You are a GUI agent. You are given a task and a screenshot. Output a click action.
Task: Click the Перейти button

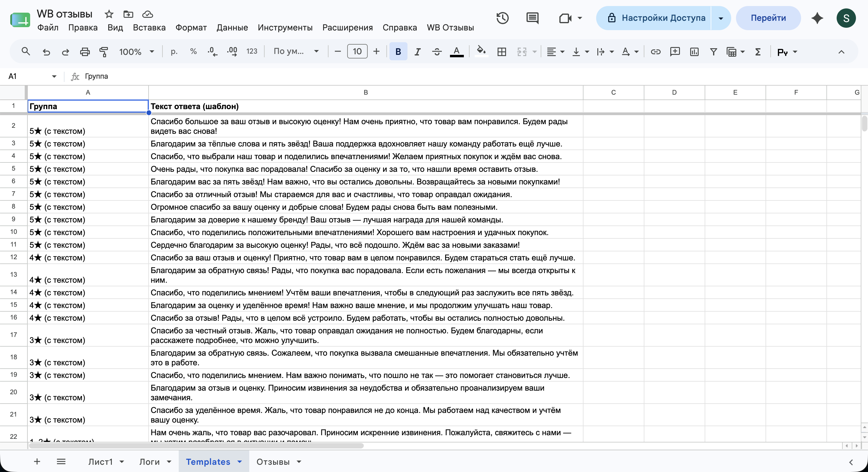pyautogui.click(x=768, y=18)
